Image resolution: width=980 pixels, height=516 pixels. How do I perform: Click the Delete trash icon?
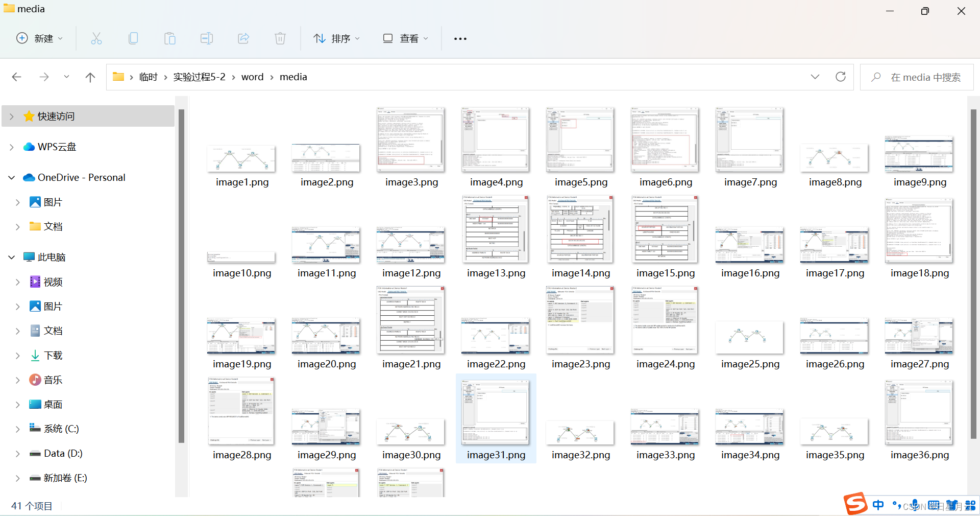[x=280, y=38]
